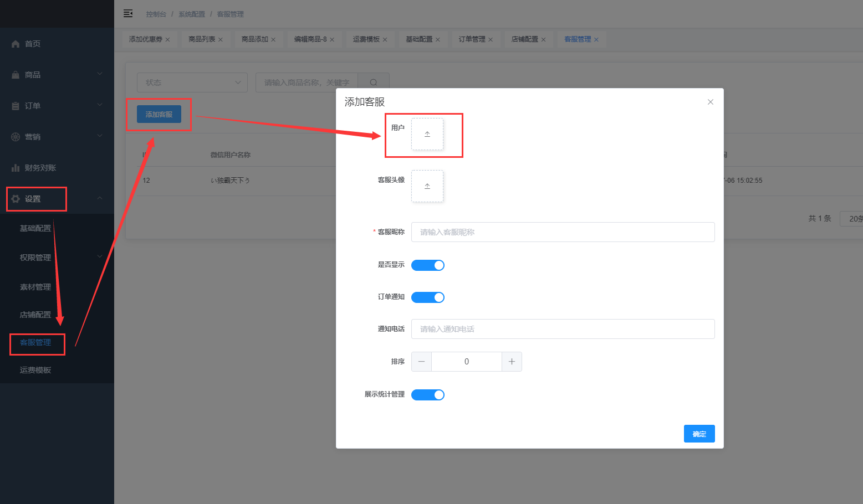The width and height of the screenshot is (863, 504).
Task: Switch to the 店铺配置 tab
Action: click(525, 39)
